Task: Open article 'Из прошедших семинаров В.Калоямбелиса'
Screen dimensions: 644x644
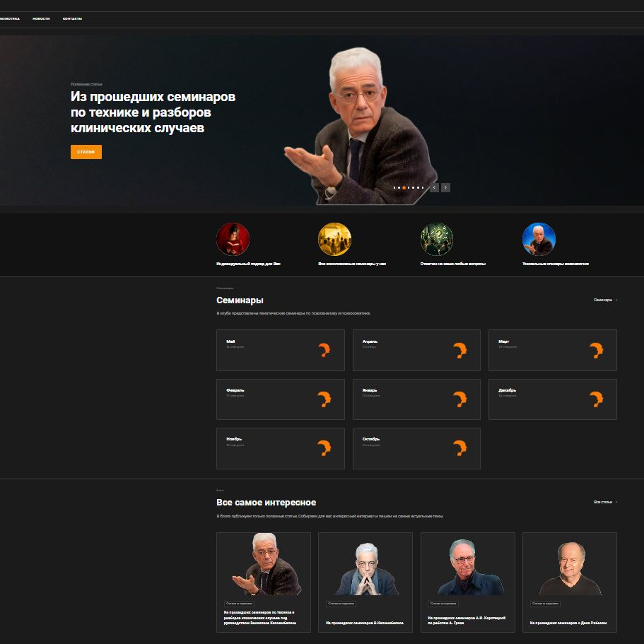Action: coord(364,623)
